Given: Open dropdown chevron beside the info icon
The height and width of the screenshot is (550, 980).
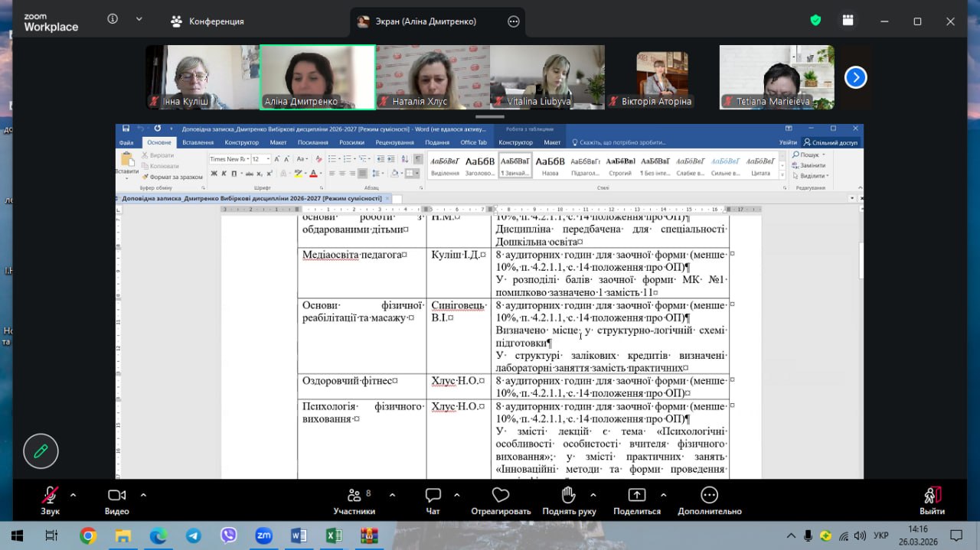Looking at the screenshot, I should (139, 19).
